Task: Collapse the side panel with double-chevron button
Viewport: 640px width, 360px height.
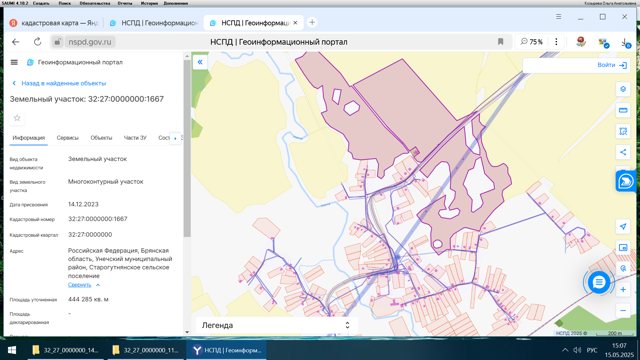Action: [x=200, y=62]
